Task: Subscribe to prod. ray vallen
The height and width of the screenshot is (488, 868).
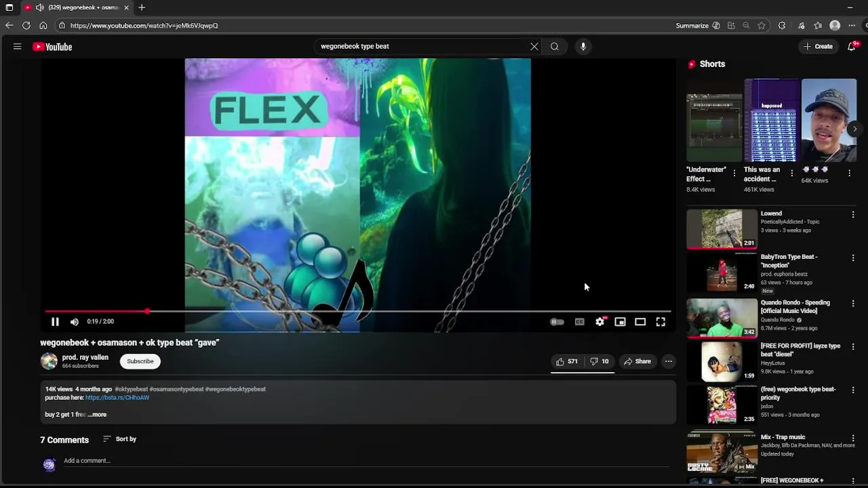Action: (140, 361)
